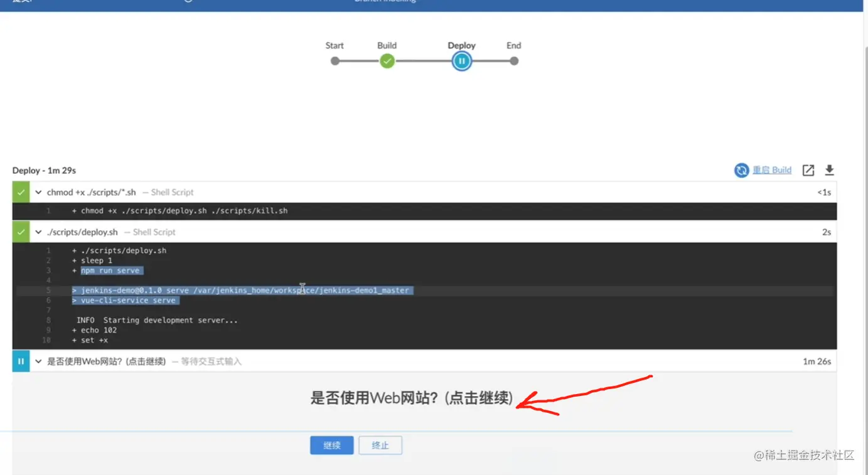This screenshot has height=475, width=868.
Task: Click the Start stage label
Action: pos(335,45)
